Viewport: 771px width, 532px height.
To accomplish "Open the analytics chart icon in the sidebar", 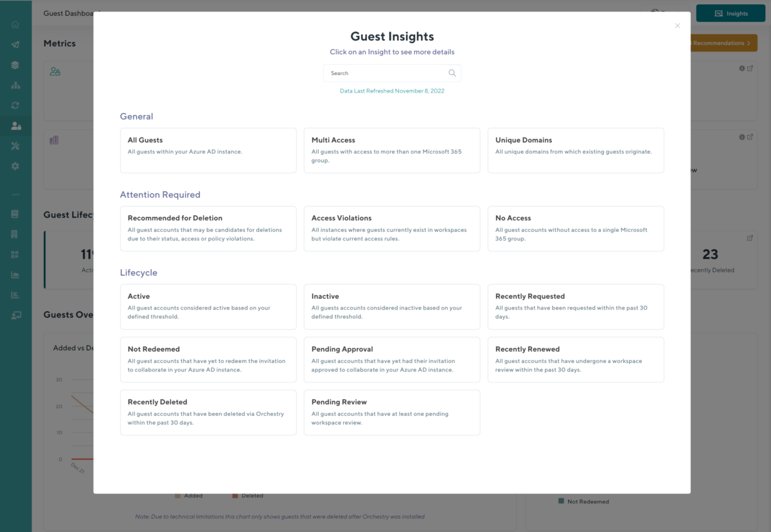I will [x=15, y=274].
